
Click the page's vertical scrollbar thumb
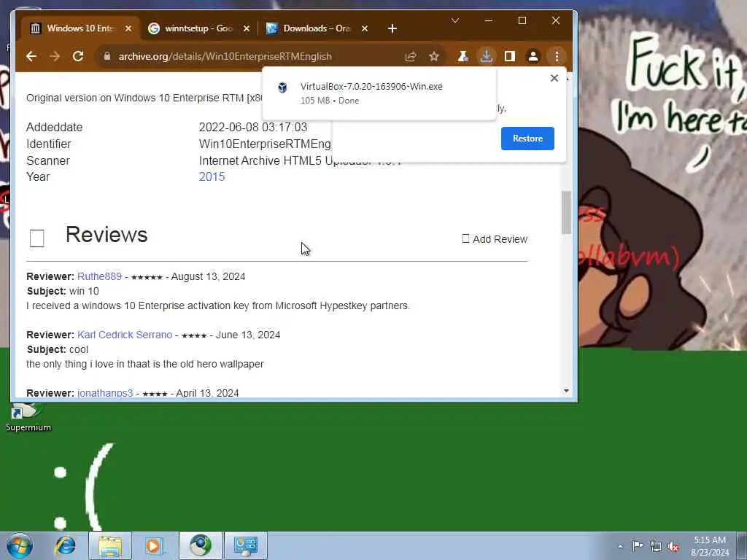tap(566, 212)
